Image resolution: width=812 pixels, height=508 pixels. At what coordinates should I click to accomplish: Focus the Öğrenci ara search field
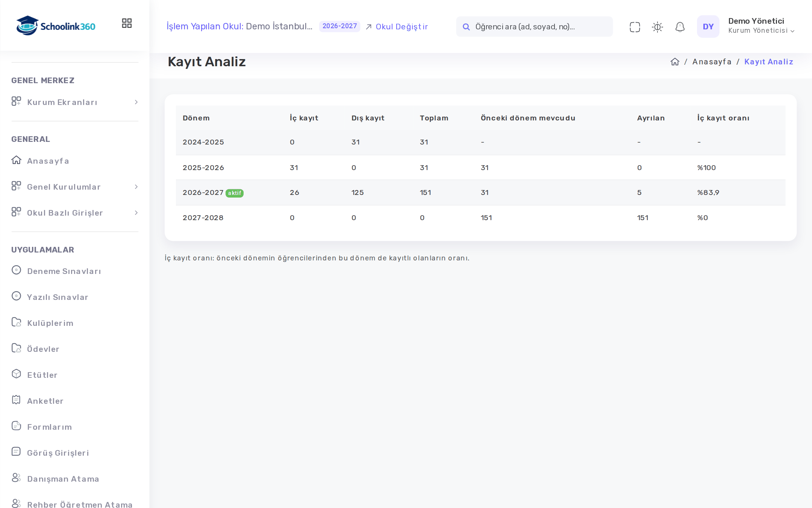(x=534, y=27)
